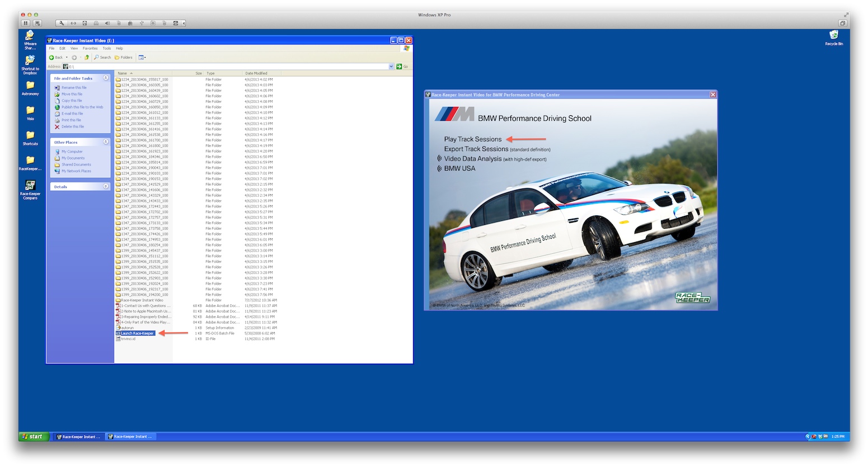Click the Go button
This screenshot has height=467, width=868.
click(x=402, y=67)
